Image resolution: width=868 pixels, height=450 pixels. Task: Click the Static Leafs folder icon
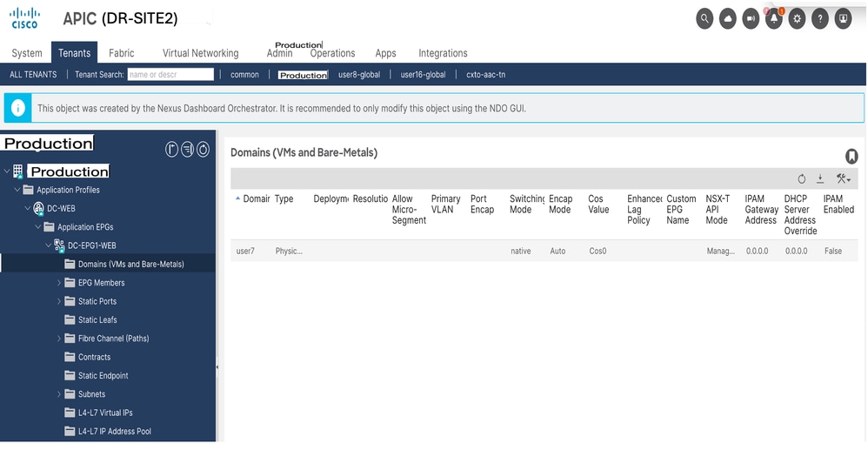click(x=70, y=319)
